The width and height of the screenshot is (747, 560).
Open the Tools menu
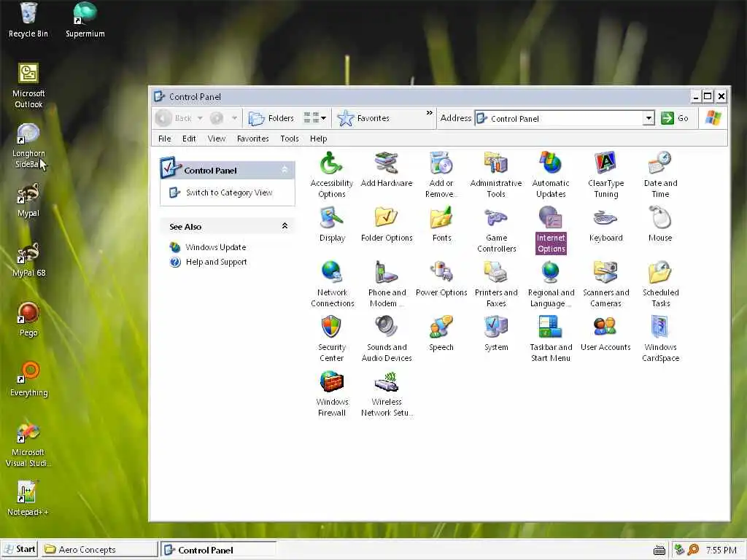pos(289,139)
